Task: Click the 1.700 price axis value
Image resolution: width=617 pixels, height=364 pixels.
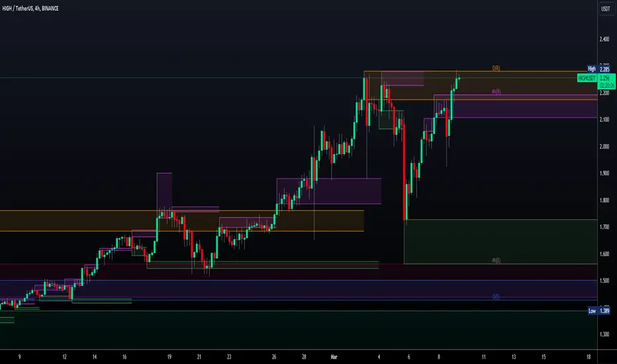Action: coord(604,227)
